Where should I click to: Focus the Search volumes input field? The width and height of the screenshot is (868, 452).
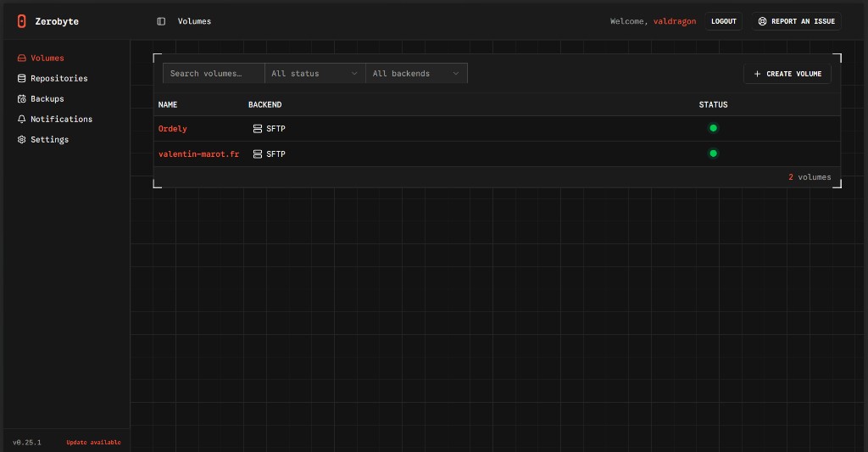coord(214,74)
